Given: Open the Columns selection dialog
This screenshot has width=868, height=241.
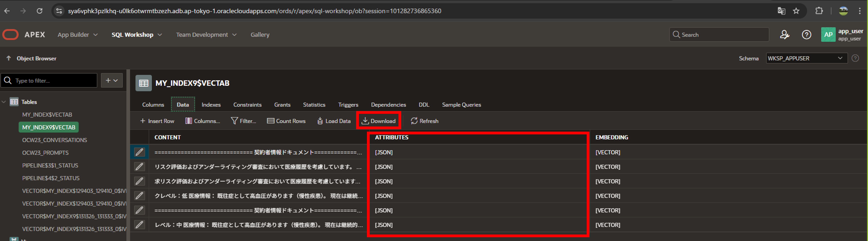Looking at the screenshot, I should [203, 121].
